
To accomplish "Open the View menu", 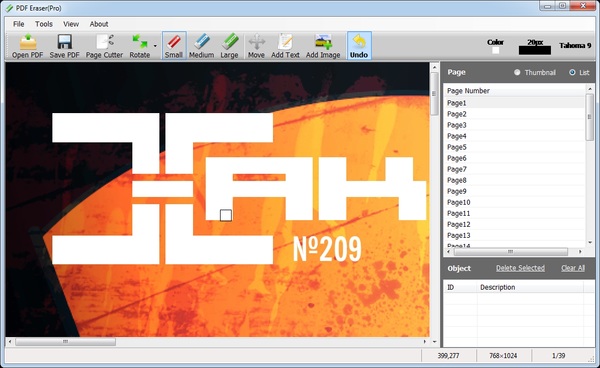I will (x=71, y=24).
